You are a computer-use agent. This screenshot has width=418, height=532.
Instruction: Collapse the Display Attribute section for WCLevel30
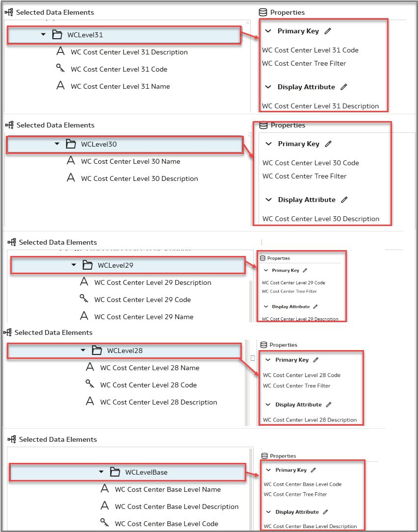pyautogui.click(x=268, y=200)
